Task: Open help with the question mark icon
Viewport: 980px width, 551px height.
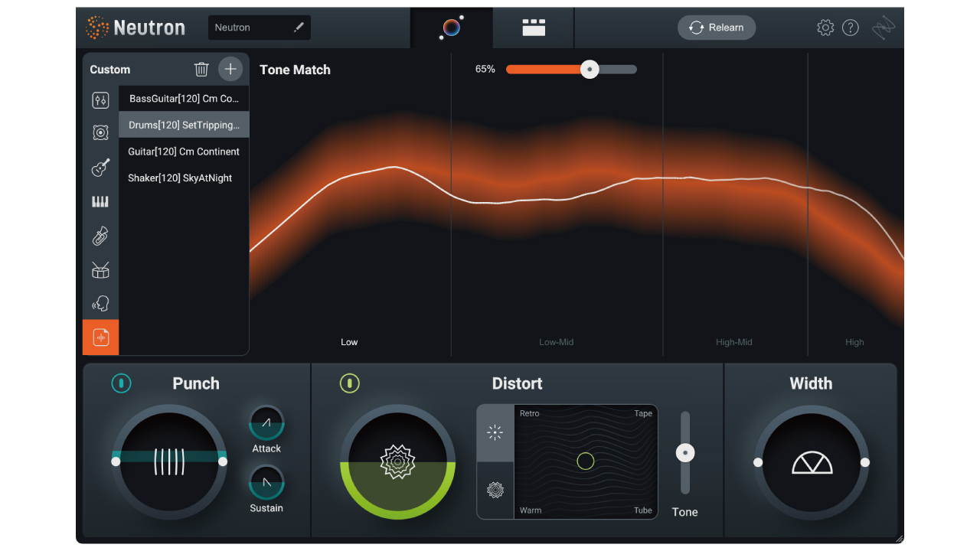Action: click(851, 27)
